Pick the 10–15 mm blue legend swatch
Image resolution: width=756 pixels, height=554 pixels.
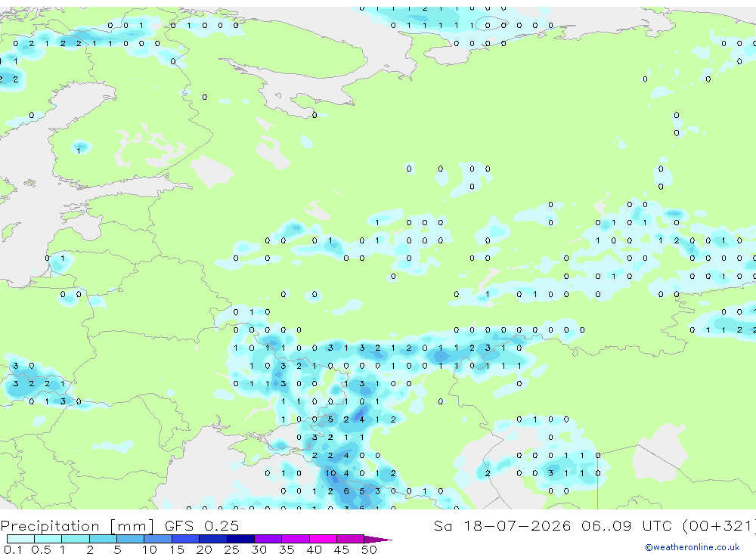tap(158, 539)
